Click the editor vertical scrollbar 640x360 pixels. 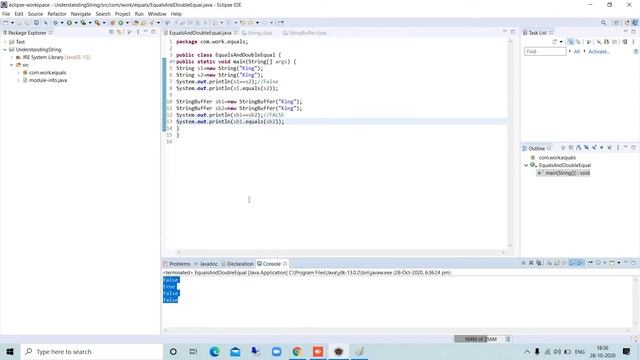pyautogui.click(x=510, y=143)
